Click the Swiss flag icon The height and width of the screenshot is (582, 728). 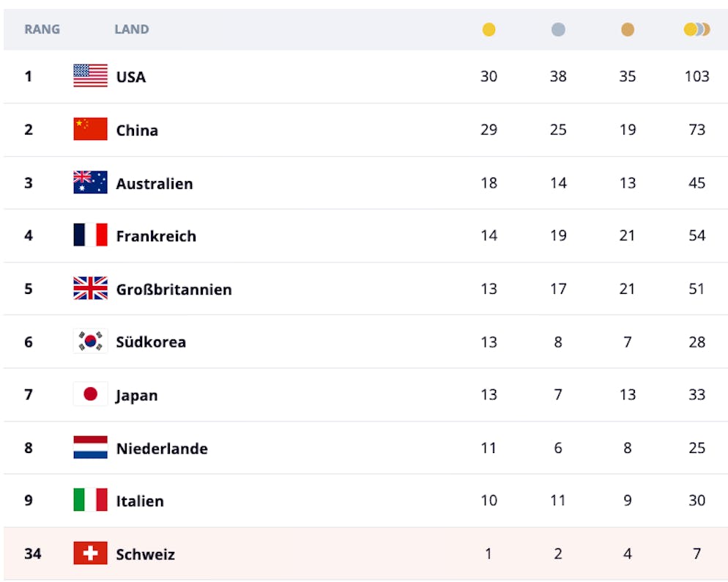click(x=90, y=553)
